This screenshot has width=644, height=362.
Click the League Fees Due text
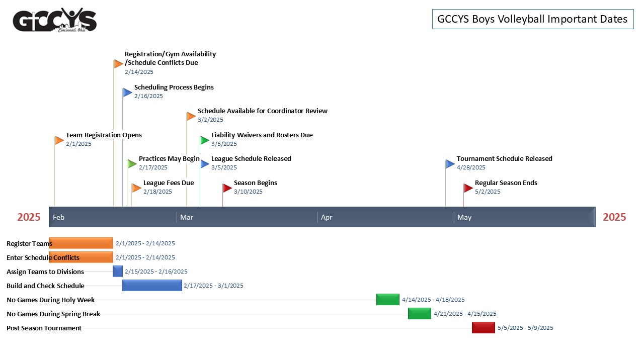pyautogui.click(x=169, y=183)
